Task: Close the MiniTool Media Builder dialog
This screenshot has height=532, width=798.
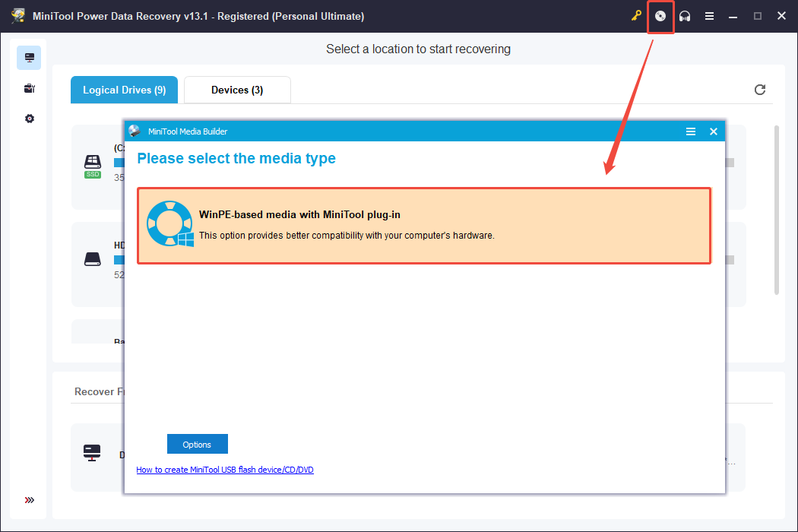Action: pyautogui.click(x=714, y=131)
